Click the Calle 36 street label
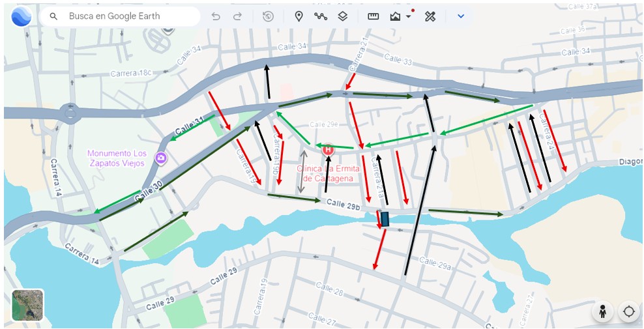 [573, 30]
